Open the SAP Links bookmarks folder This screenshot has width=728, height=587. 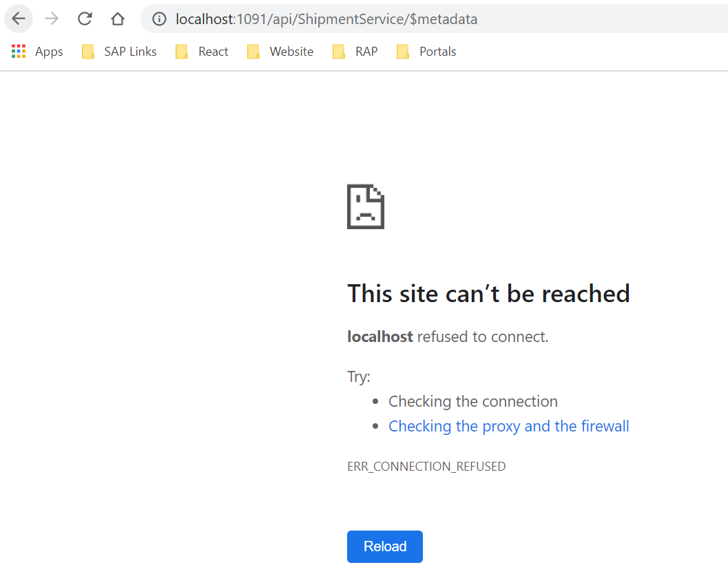click(x=129, y=51)
